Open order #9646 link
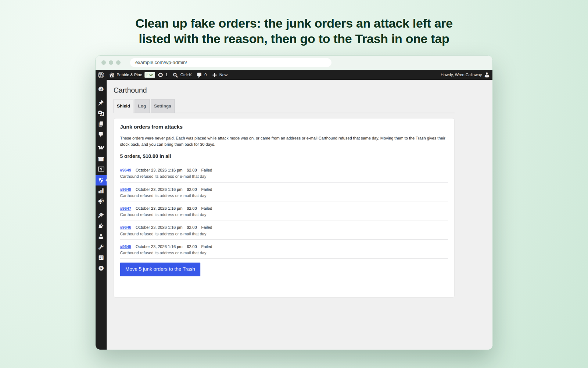Image resolution: width=588 pixels, height=368 pixels. pyautogui.click(x=126, y=227)
